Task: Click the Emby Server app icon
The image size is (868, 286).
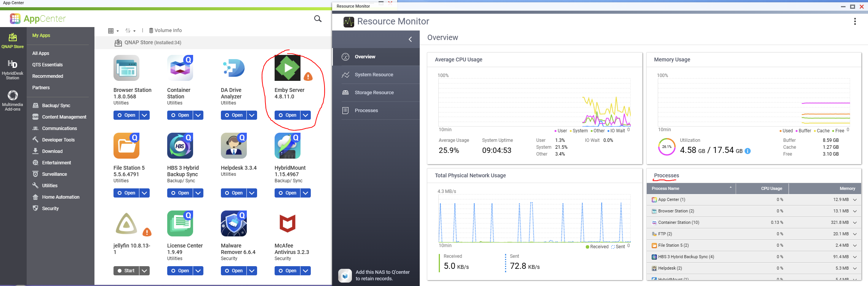Action: (288, 68)
